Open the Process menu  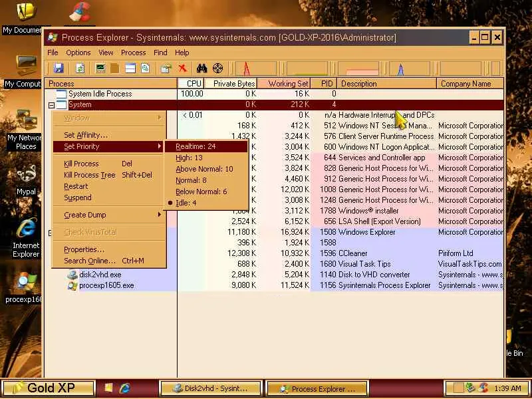[134, 53]
